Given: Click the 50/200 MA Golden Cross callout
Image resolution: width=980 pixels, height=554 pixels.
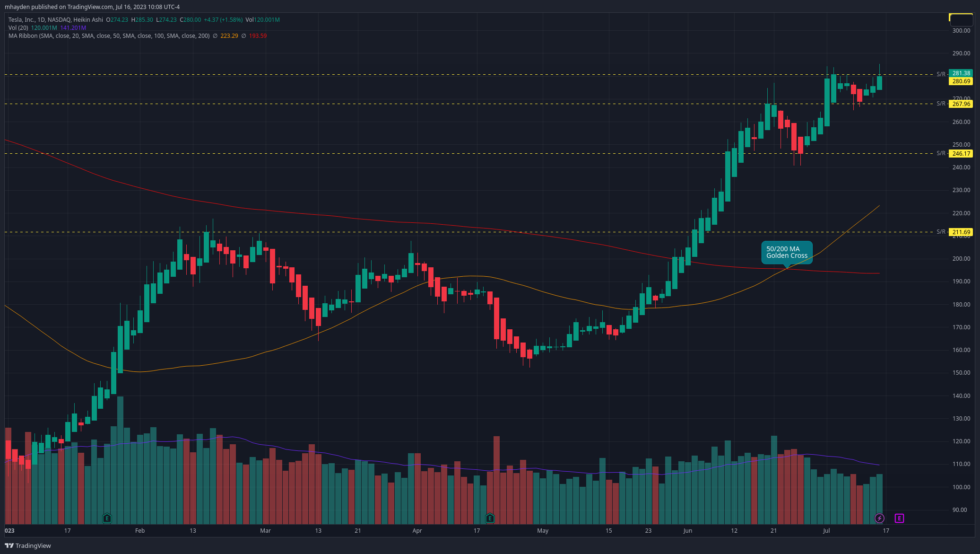Looking at the screenshot, I should [x=787, y=253].
